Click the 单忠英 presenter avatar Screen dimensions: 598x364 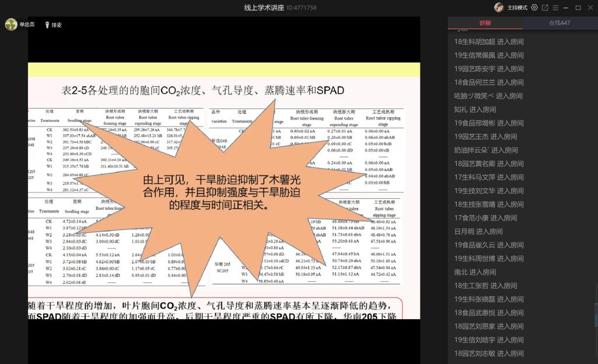pos(11,24)
